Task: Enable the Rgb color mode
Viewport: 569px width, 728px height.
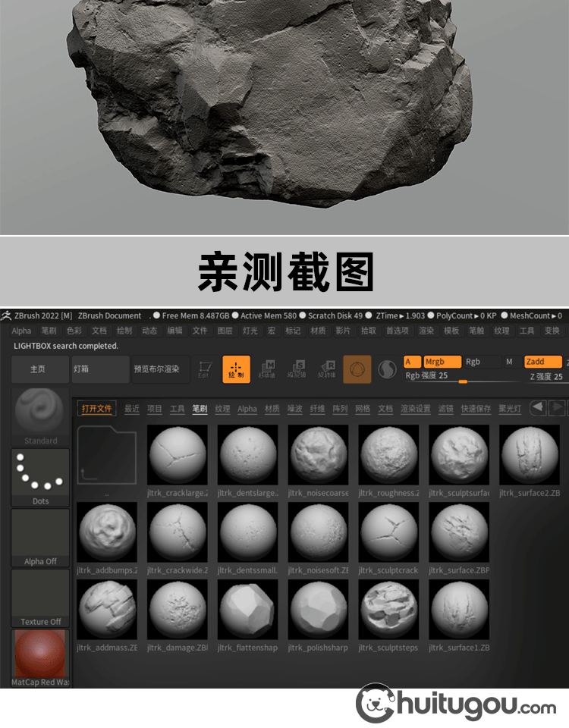Action: click(473, 362)
